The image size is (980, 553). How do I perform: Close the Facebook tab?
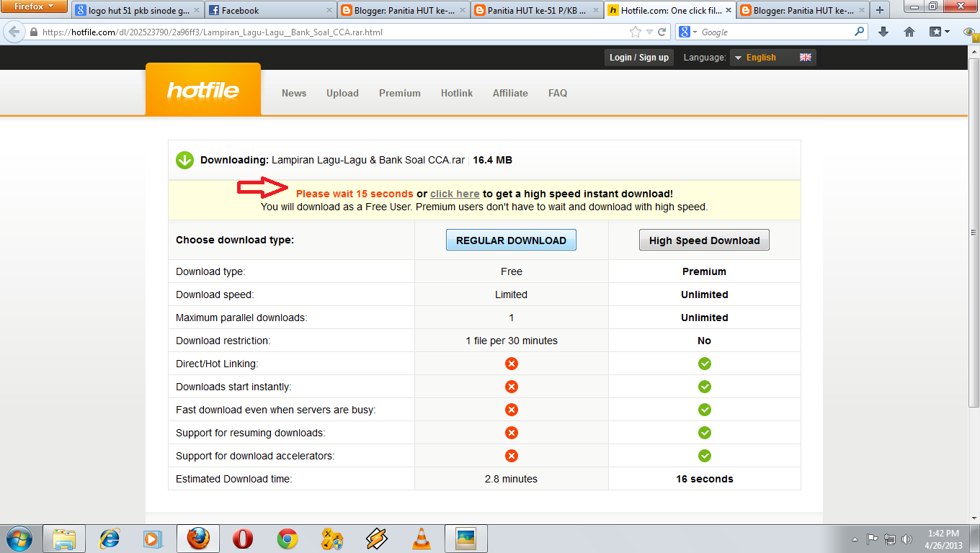(329, 11)
